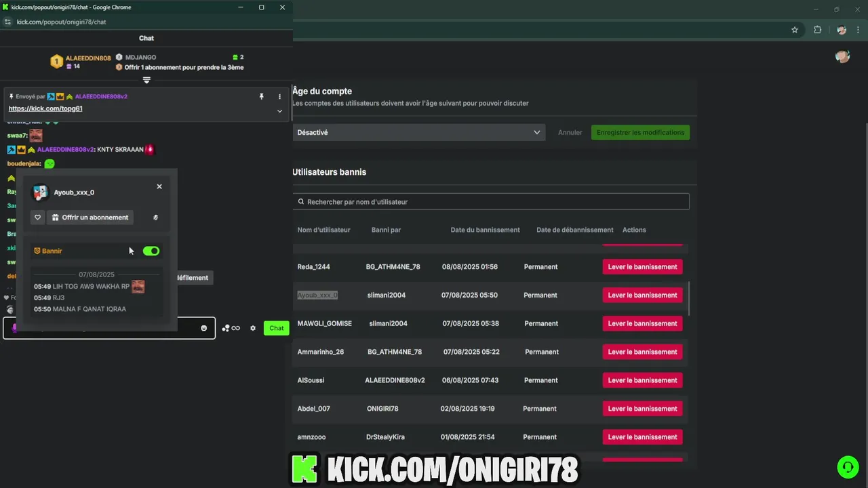The height and width of the screenshot is (488, 868).
Task: Open the green support chat bubble
Action: click(x=847, y=467)
